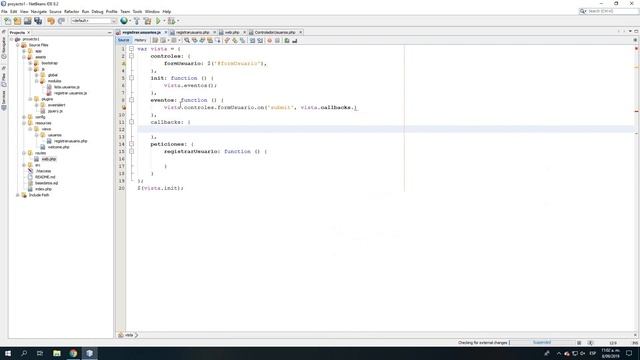Viewport: 640px width, 360px height.
Task: Open the project configuration default dropdown
Action: 94,21
